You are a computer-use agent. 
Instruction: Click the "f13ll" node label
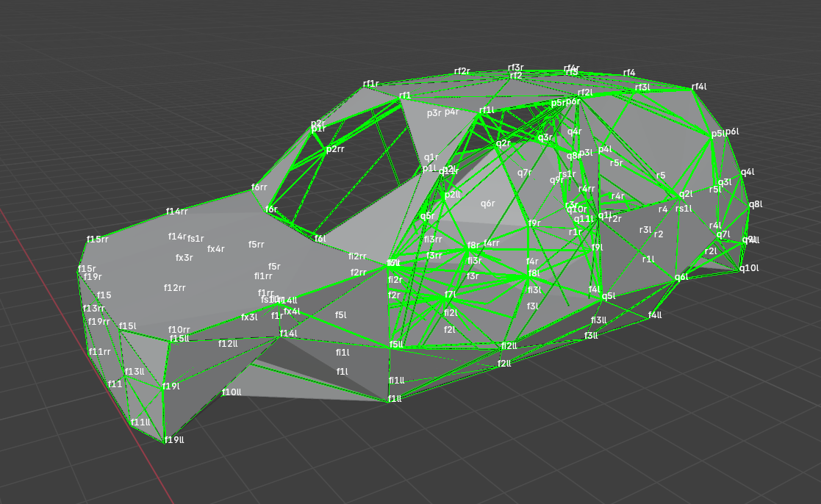click(x=135, y=372)
